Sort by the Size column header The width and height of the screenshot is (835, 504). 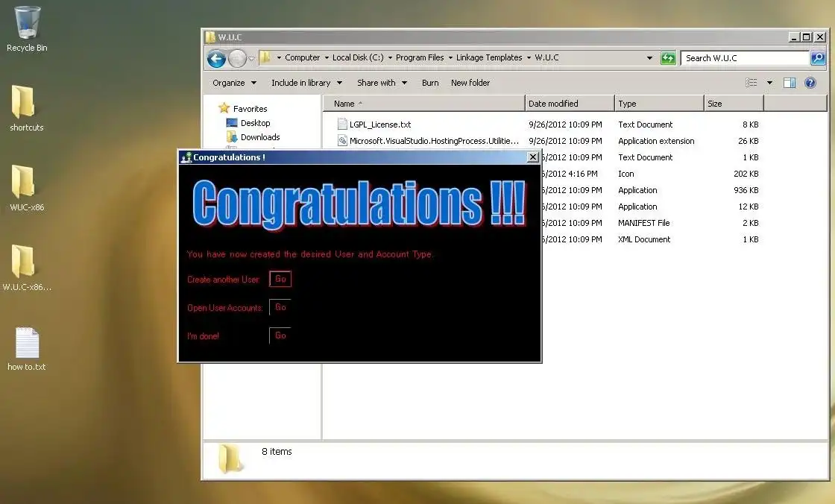coord(734,104)
